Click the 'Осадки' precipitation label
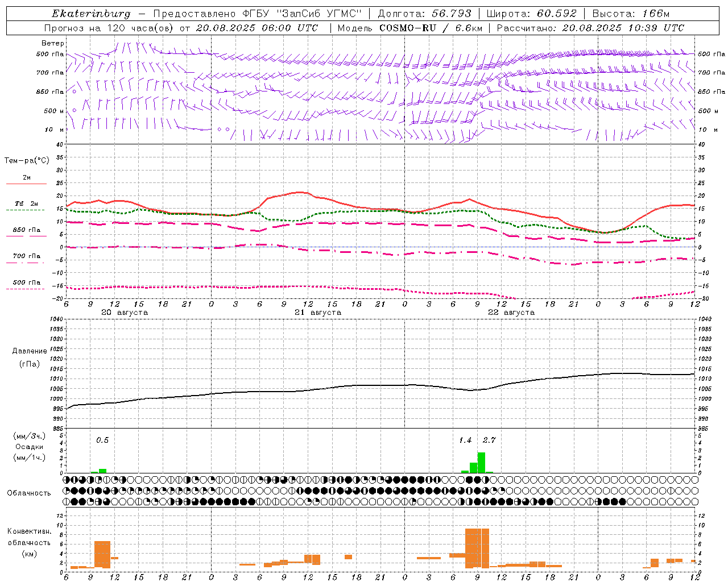 29,447
